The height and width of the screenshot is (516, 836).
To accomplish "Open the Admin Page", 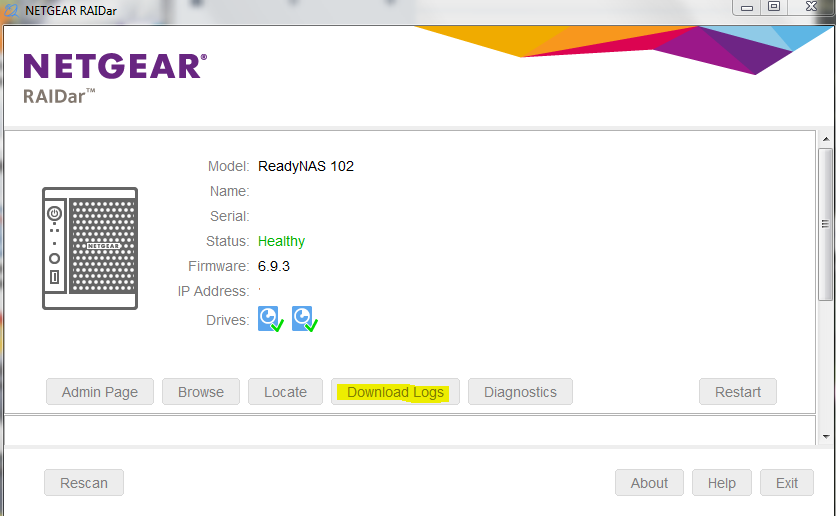I will click(100, 392).
